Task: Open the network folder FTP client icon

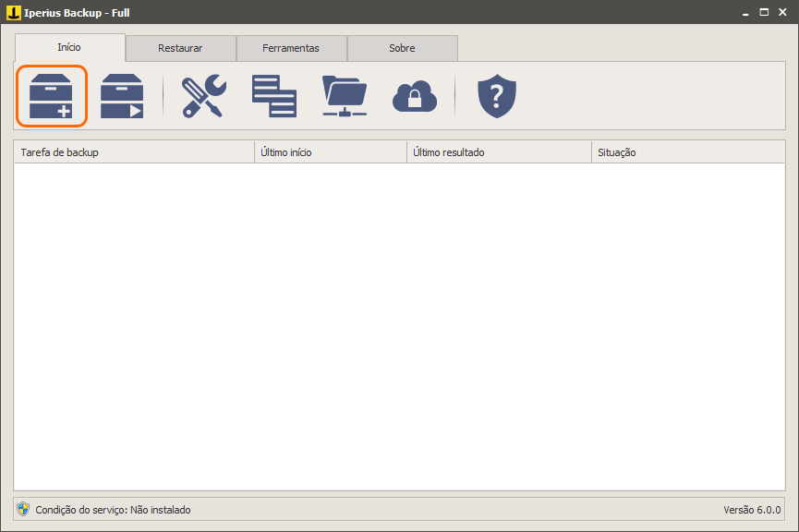Action: (x=345, y=96)
